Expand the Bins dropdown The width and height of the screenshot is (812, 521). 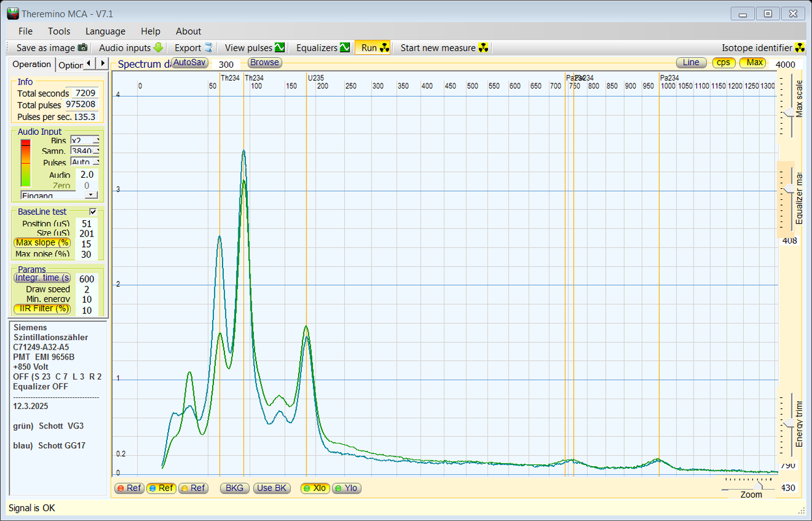click(96, 141)
